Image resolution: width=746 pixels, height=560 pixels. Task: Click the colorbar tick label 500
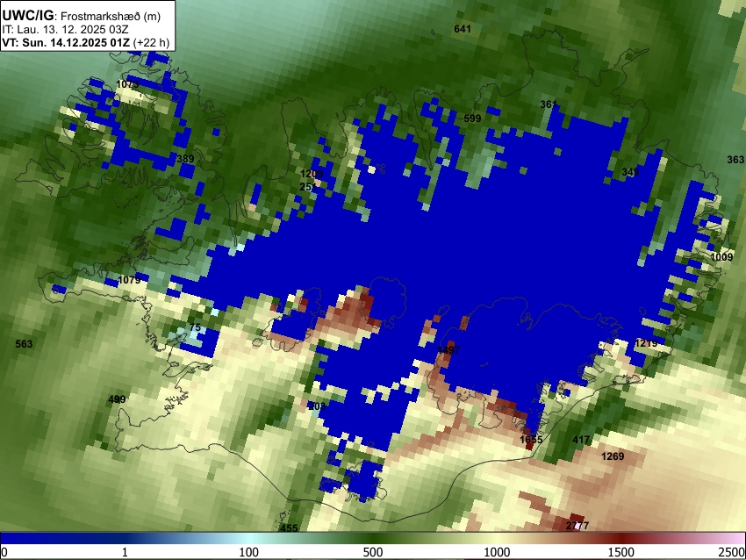pyautogui.click(x=373, y=552)
